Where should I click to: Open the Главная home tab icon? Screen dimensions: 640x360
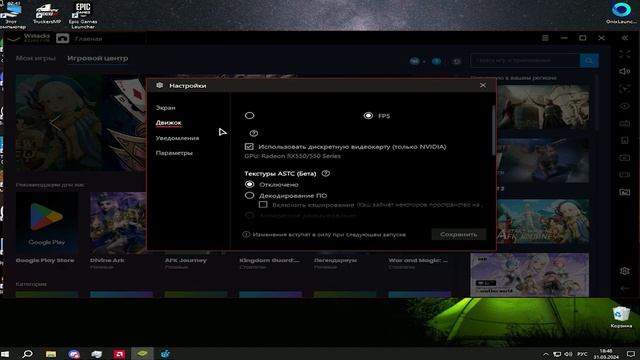coord(62,38)
